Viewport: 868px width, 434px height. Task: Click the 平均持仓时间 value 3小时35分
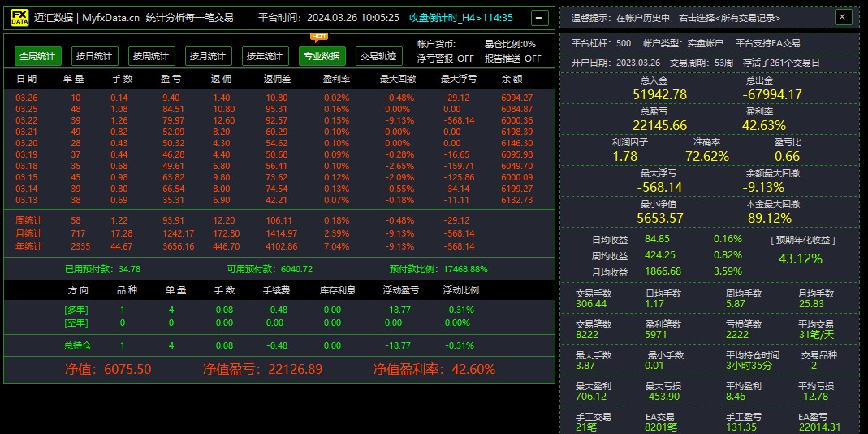749,366
